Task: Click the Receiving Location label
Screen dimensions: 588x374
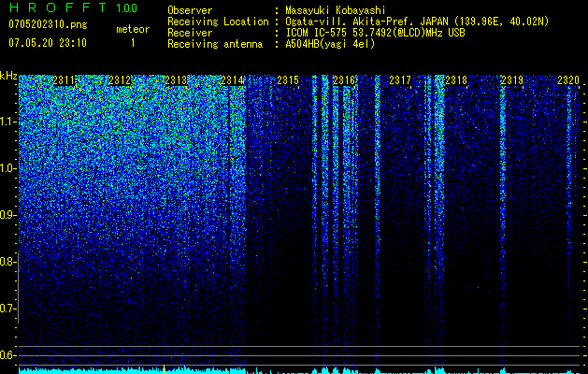Action: (218, 22)
